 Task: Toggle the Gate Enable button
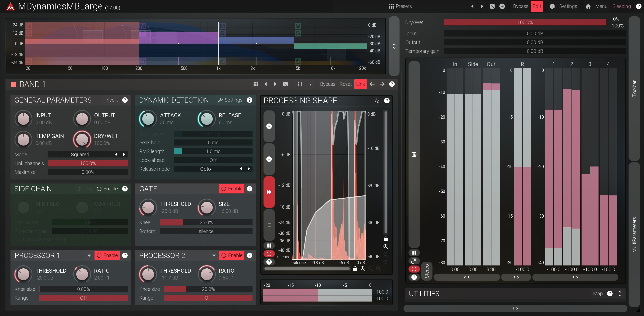click(232, 189)
